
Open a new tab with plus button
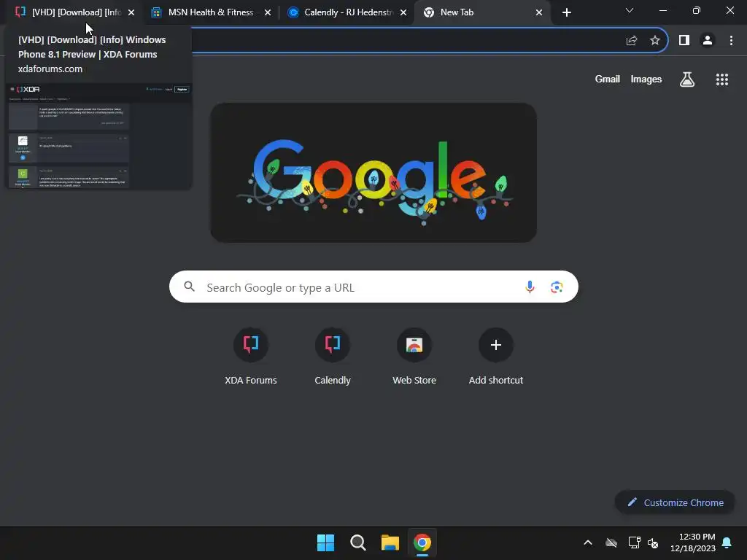tap(566, 12)
